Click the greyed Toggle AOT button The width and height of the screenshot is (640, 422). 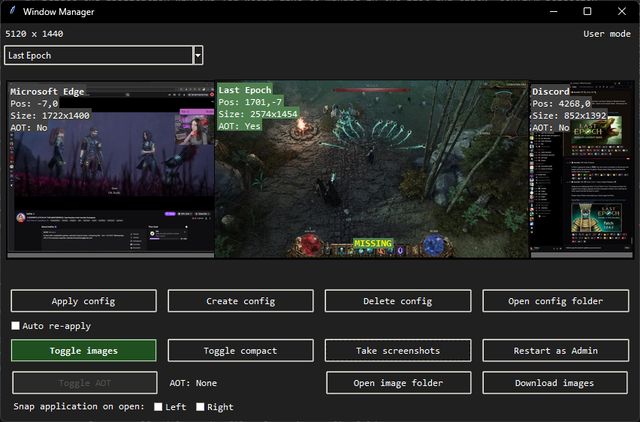84,383
